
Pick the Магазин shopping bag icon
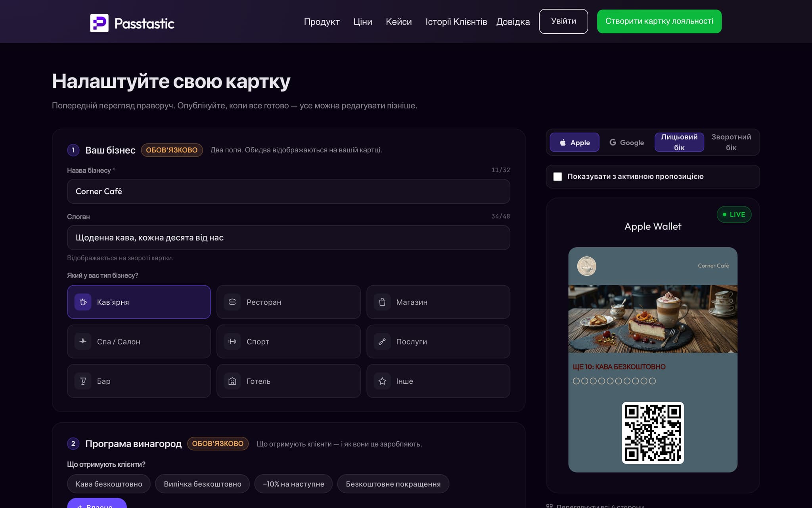pyautogui.click(x=382, y=302)
